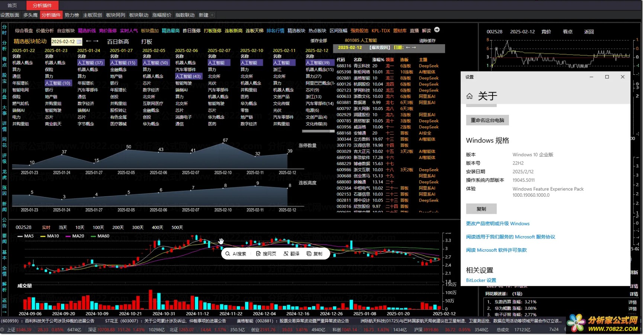This screenshot has height=335, width=644.
Task: Click right arrow next to 精选板块轮动 date
Action: [96, 41]
